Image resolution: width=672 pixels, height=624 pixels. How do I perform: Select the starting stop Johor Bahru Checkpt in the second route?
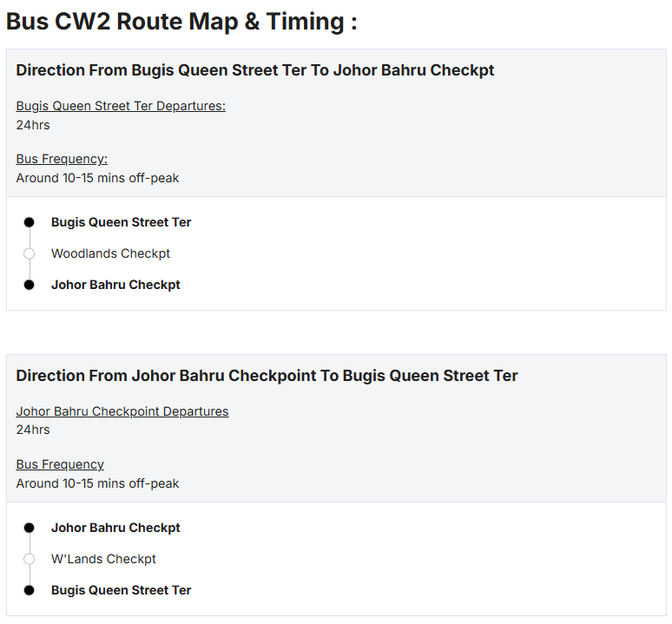click(115, 528)
